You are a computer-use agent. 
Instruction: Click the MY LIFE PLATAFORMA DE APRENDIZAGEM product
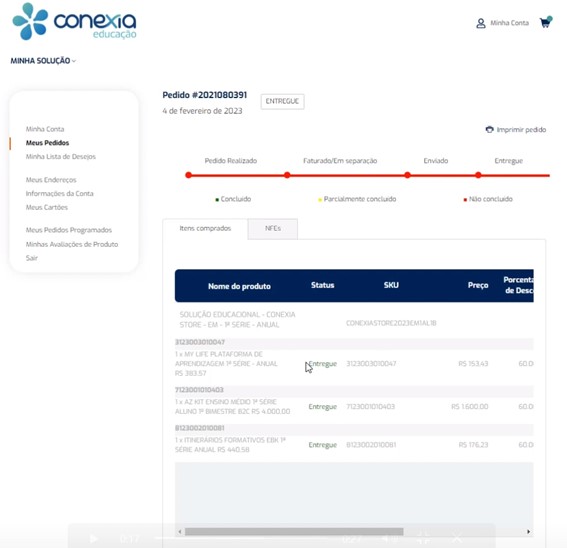(x=226, y=364)
